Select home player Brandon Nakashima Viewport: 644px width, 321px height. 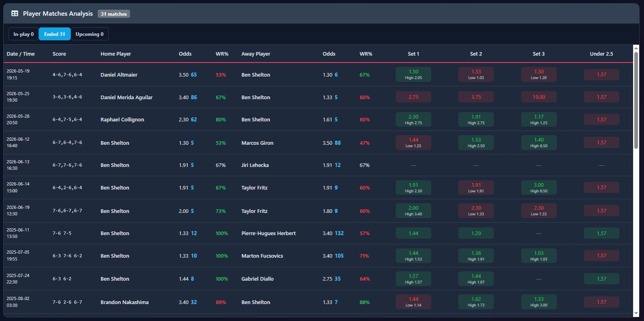pos(125,302)
